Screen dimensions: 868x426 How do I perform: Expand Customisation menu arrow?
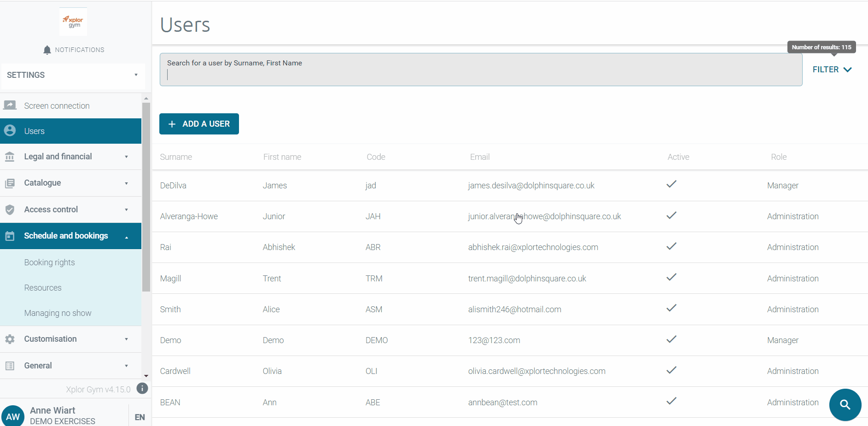(x=126, y=339)
